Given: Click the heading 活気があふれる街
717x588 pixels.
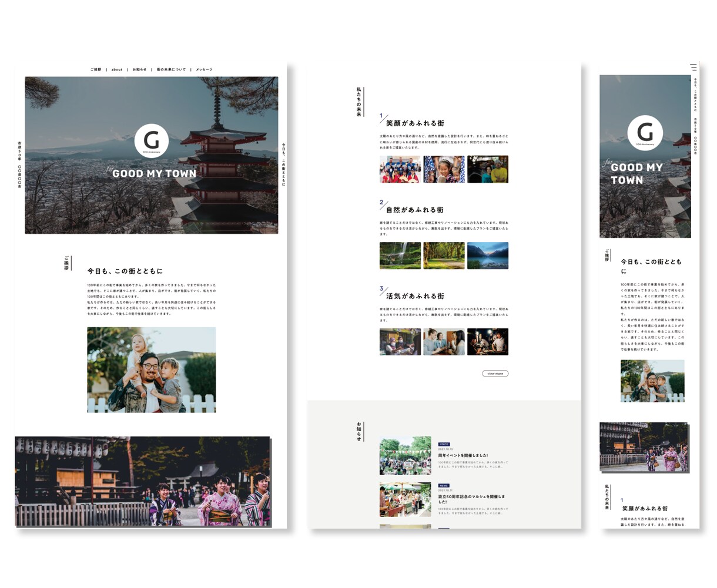Looking at the screenshot, I should tap(415, 296).
